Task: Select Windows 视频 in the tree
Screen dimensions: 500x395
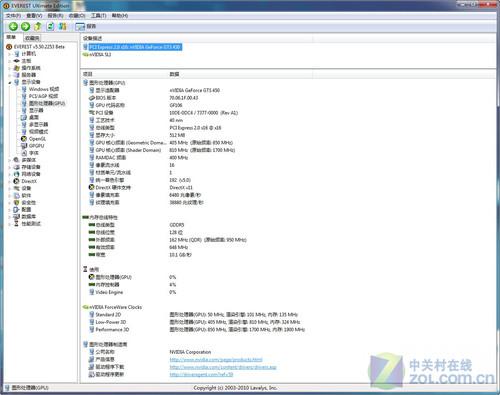Action: [44, 89]
